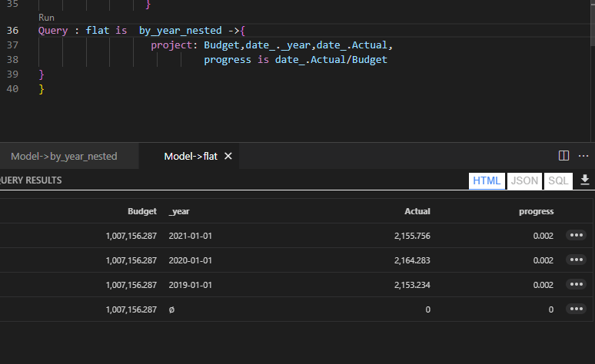Click line number 38 in the editor gutter

12,60
